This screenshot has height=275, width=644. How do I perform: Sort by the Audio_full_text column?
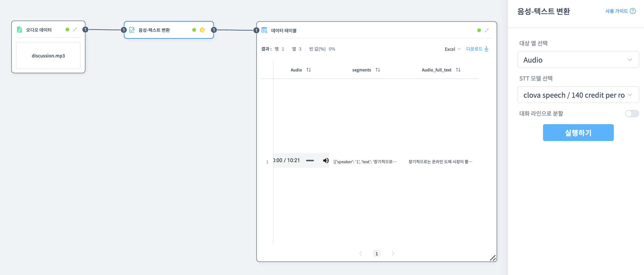458,70
